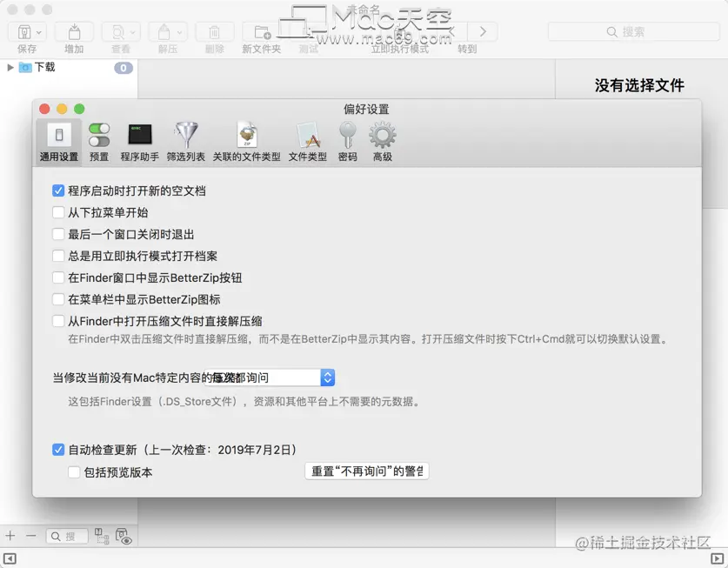Check 最后一个窗口关闭时退出
Screen dimensions: 728x568
(x=58, y=234)
